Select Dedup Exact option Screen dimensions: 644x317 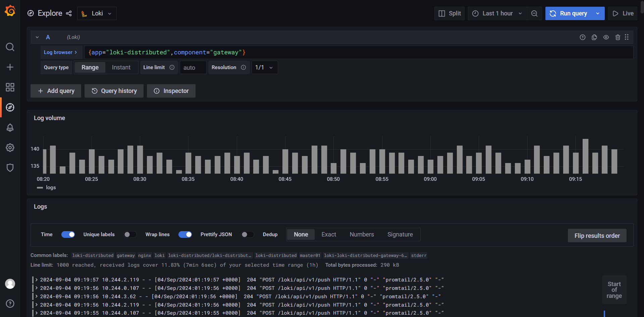[x=329, y=234]
